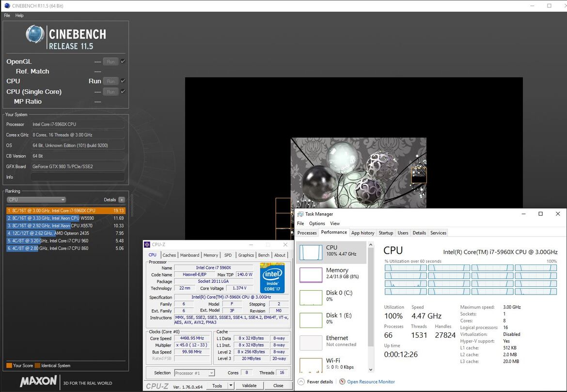
Task: Switch to App history tab
Action: [x=362, y=233]
